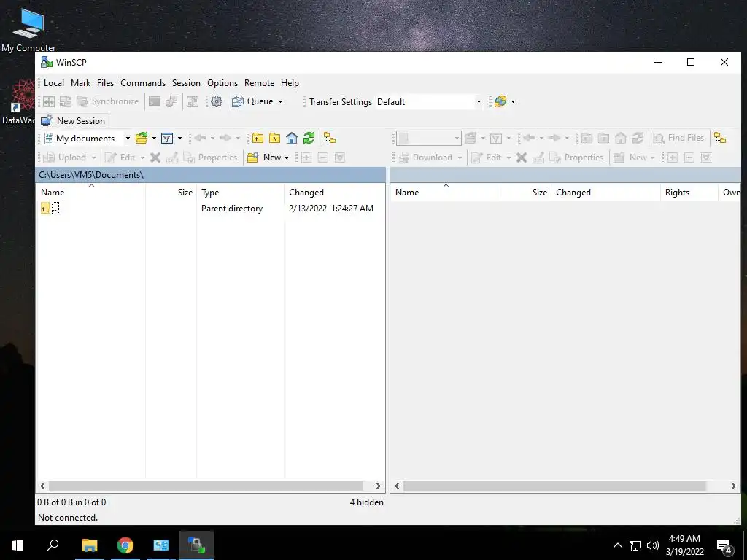Expand the local filter dropdown arrow
The width and height of the screenshot is (747, 560).
click(x=179, y=138)
